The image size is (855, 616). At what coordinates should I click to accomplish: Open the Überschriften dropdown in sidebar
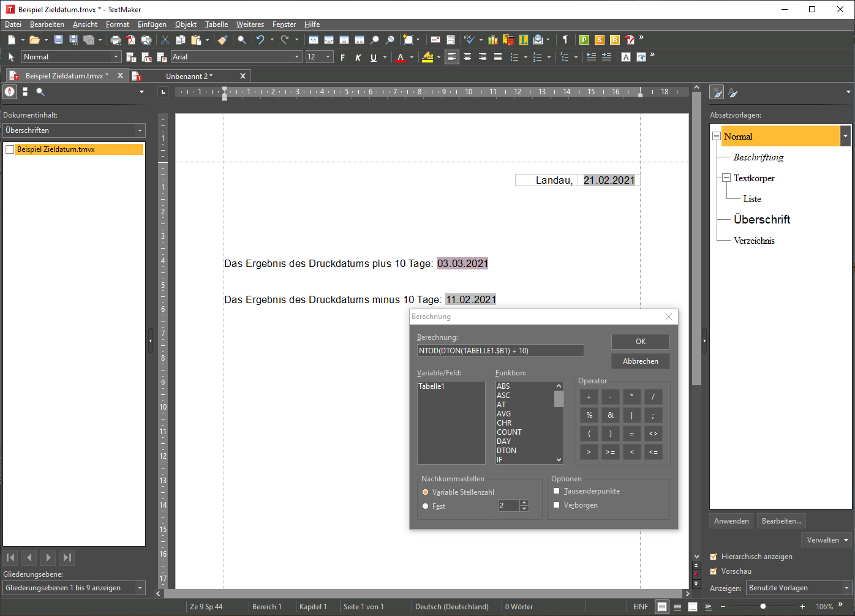[x=74, y=130]
